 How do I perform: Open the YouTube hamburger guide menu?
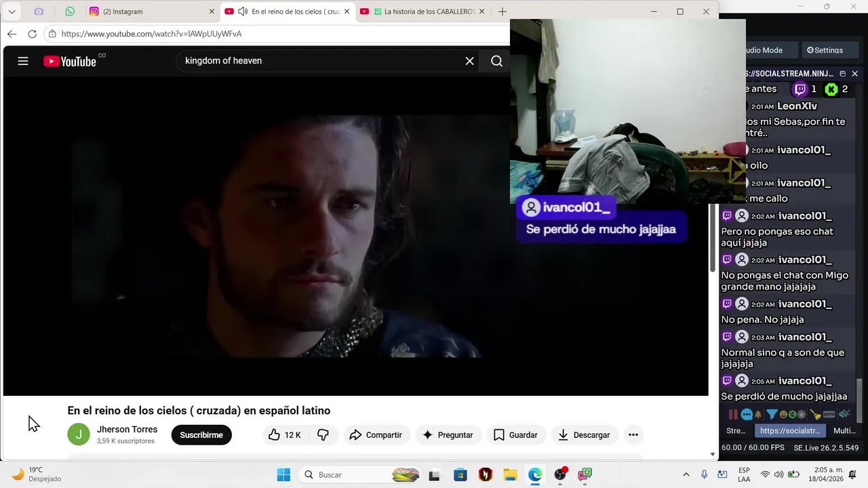coord(23,61)
